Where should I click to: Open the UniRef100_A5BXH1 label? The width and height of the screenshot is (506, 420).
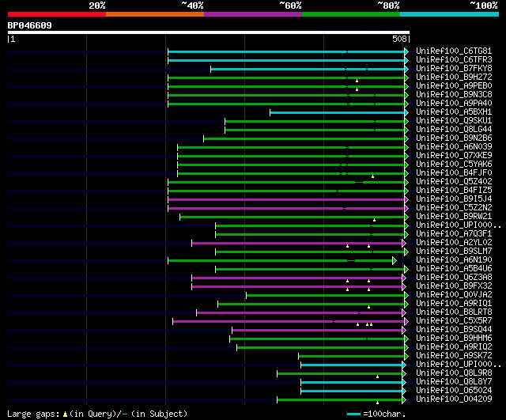454,112
